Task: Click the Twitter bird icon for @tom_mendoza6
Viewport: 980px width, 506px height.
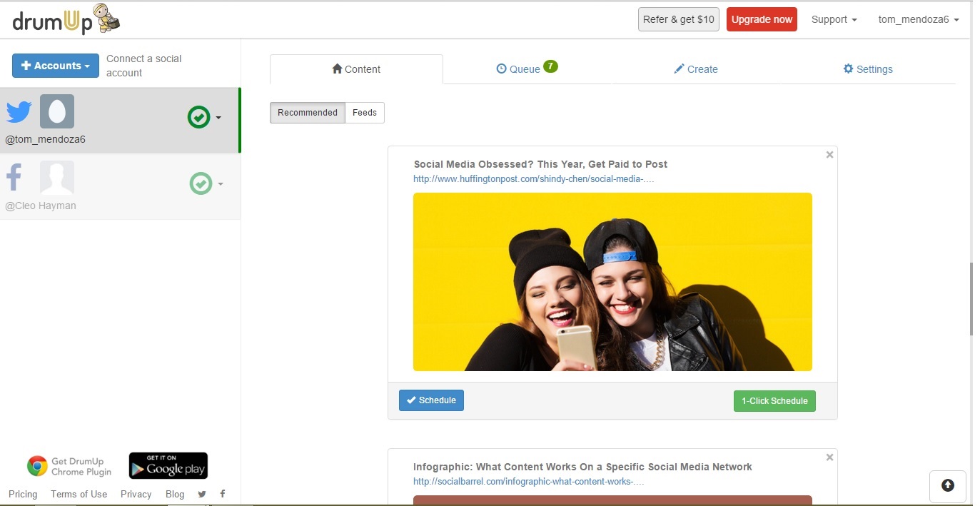Action: [19, 112]
